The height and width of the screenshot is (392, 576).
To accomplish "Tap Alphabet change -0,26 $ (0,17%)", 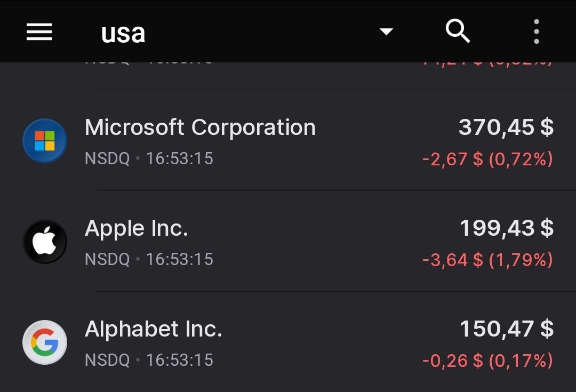I will coord(487,361).
